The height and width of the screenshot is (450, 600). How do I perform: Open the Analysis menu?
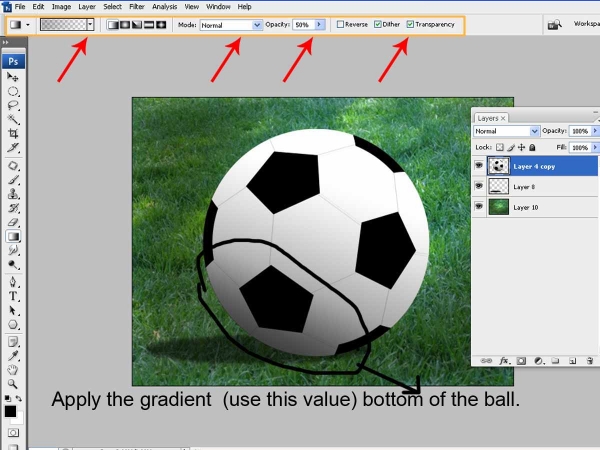click(165, 7)
